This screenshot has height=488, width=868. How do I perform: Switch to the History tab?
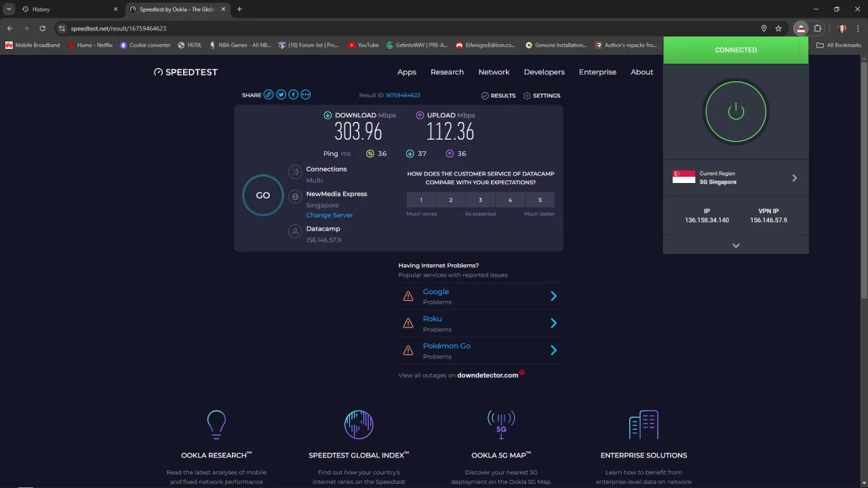[66, 9]
